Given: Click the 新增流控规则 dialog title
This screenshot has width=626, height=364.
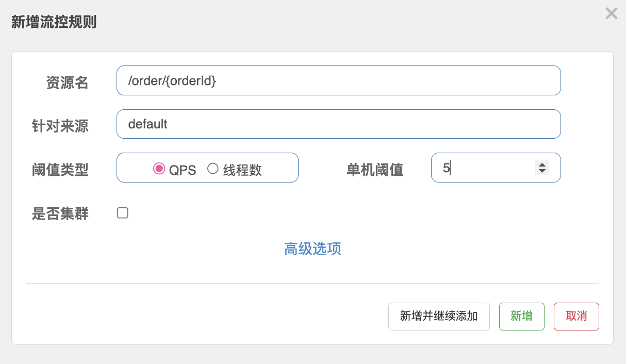Looking at the screenshot, I should pyautogui.click(x=54, y=22).
